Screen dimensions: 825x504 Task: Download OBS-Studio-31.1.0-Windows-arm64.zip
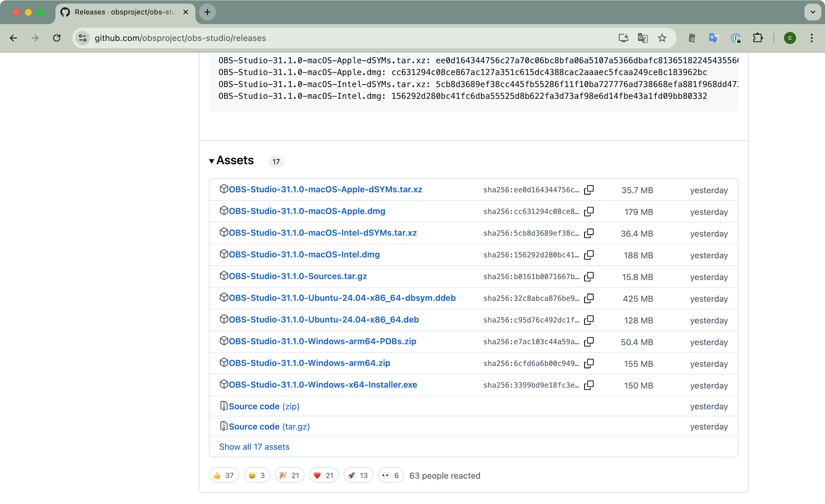point(309,363)
